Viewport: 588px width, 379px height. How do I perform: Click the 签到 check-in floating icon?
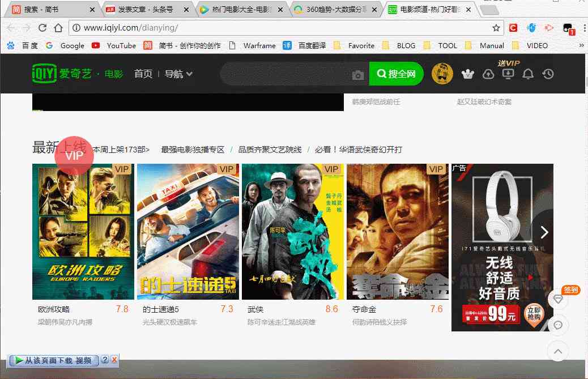point(571,290)
